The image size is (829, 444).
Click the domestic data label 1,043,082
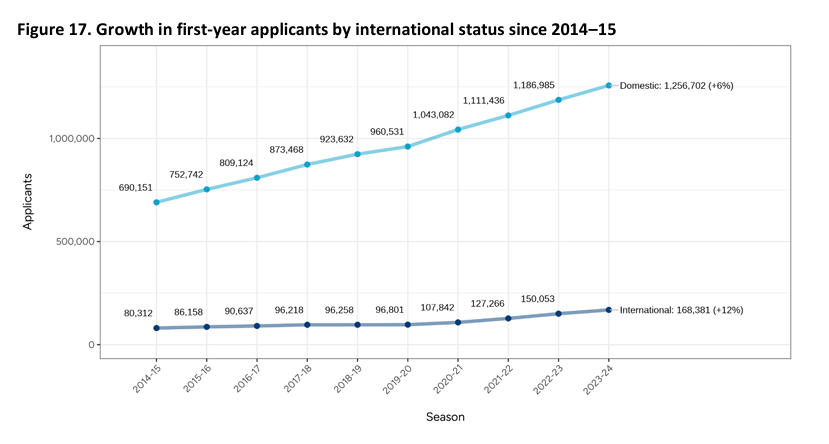[434, 115]
